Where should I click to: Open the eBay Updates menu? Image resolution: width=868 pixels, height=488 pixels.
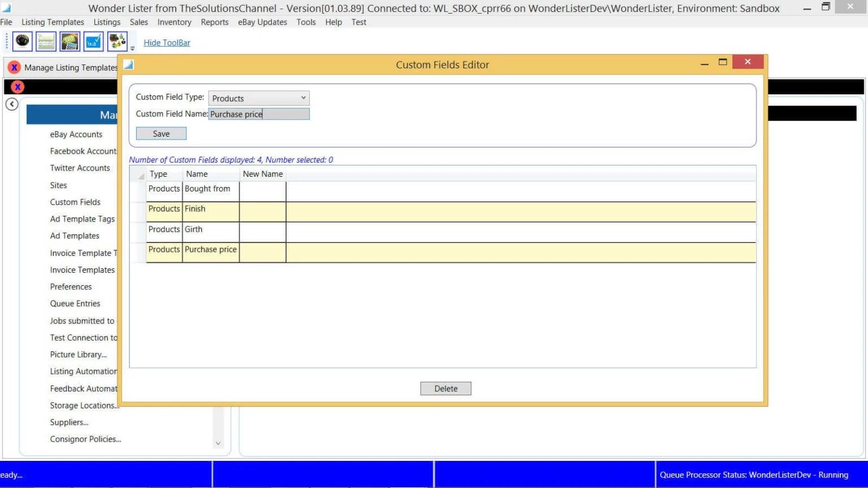[262, 22]
